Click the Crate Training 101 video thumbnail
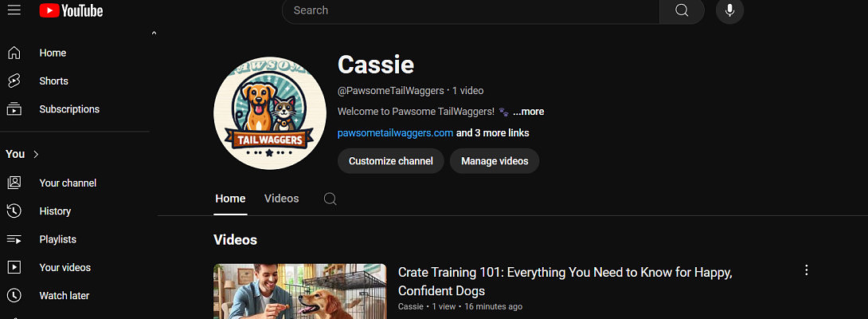This screenshot has width=868, height=319. 299,292
